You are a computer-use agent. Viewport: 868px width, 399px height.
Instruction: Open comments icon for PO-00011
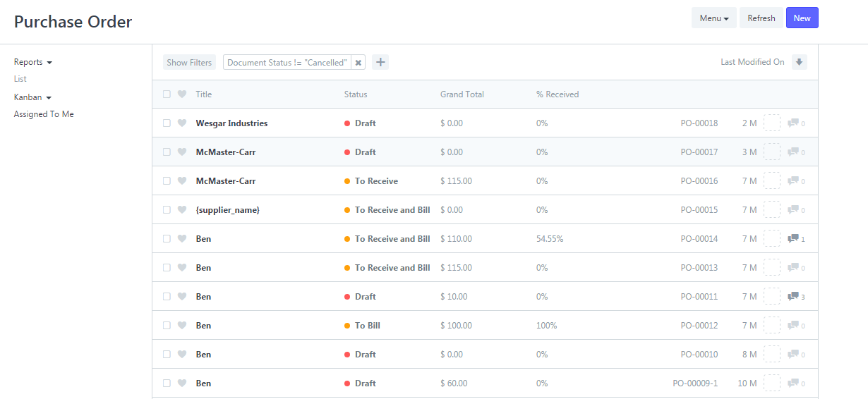(x=793, y=297)
